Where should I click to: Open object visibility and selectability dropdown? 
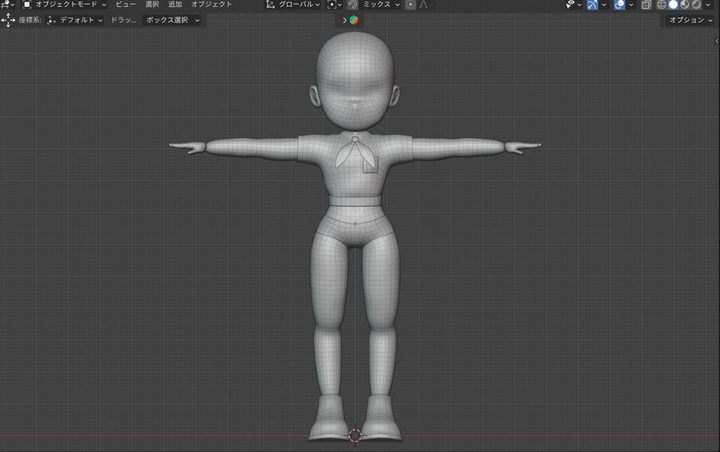[x=574, y=5]
